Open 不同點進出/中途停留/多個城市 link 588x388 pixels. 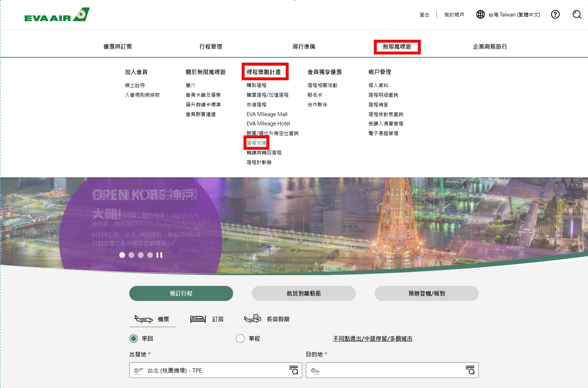(x=373, y=339)
